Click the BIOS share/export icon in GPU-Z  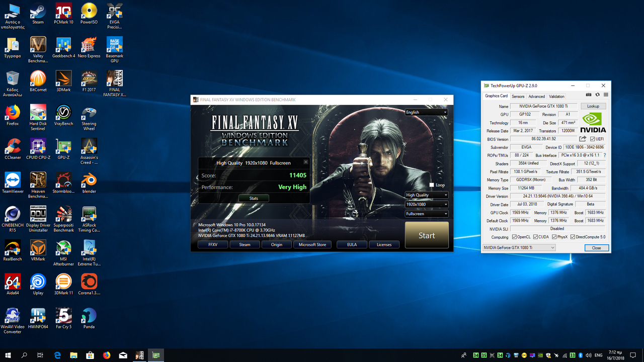[x=583, y=139]
